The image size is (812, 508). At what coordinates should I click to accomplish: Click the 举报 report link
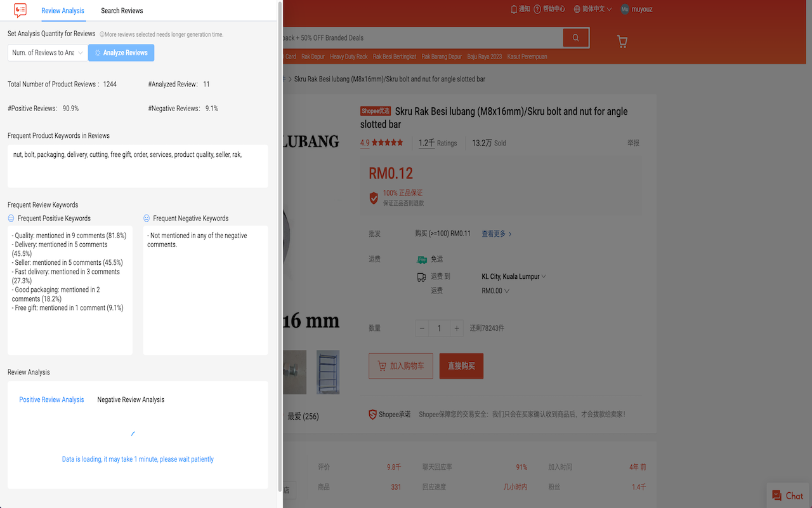coord(633,143)
